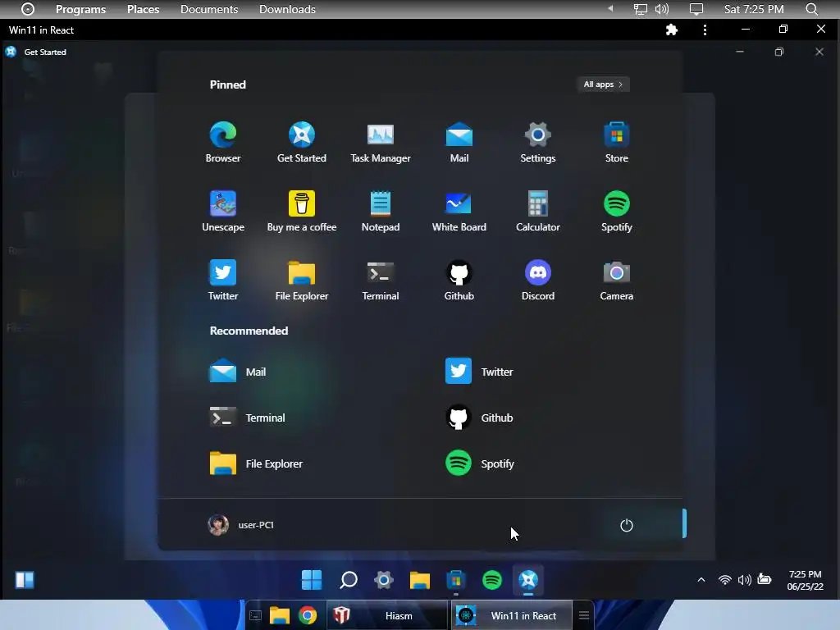Open the three-dot app menu

(x=705, y=30)
